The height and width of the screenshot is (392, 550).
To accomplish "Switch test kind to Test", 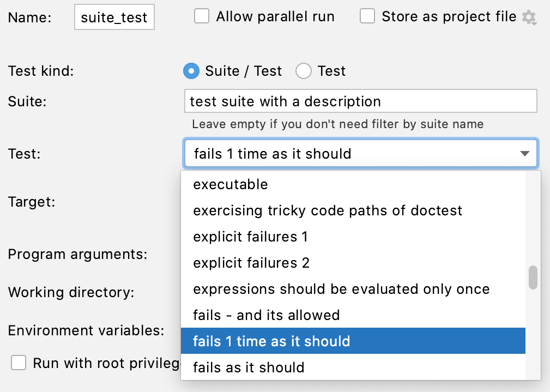I will (303, 71).
